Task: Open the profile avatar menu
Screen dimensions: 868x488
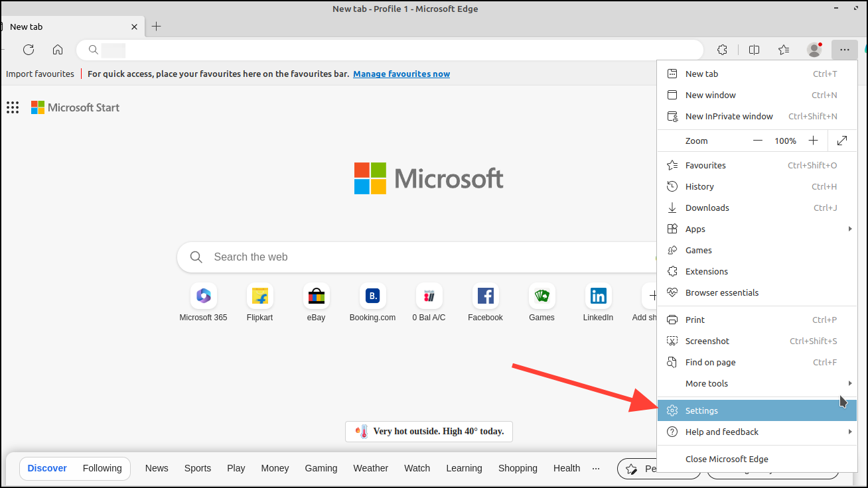Action: [x=814, y=50]
